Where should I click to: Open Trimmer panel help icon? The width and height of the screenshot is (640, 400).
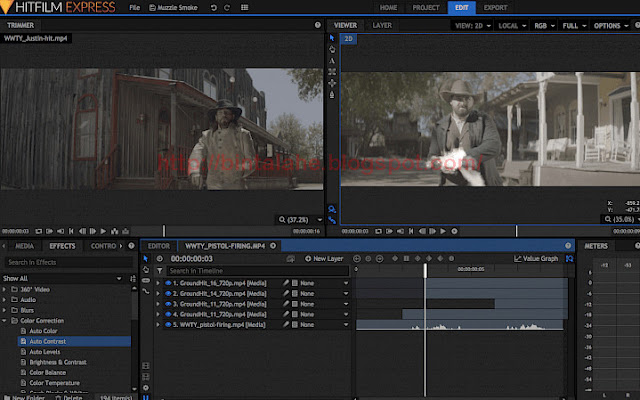click(318, 25)
